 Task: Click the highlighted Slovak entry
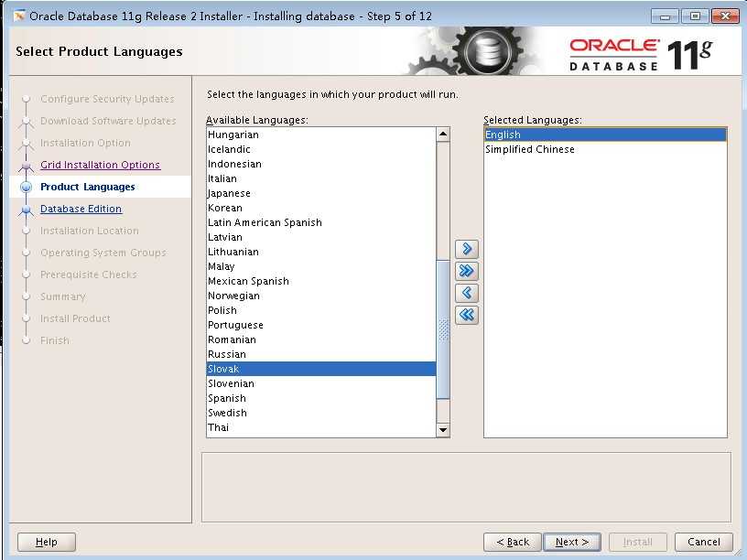pyautogui.click(x=321, y=369)
